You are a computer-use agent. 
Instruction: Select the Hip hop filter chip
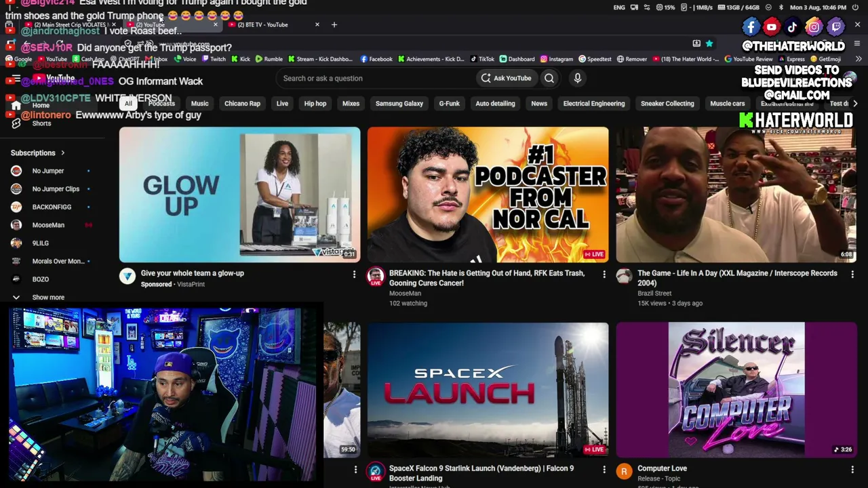click(x=315, y=104)
